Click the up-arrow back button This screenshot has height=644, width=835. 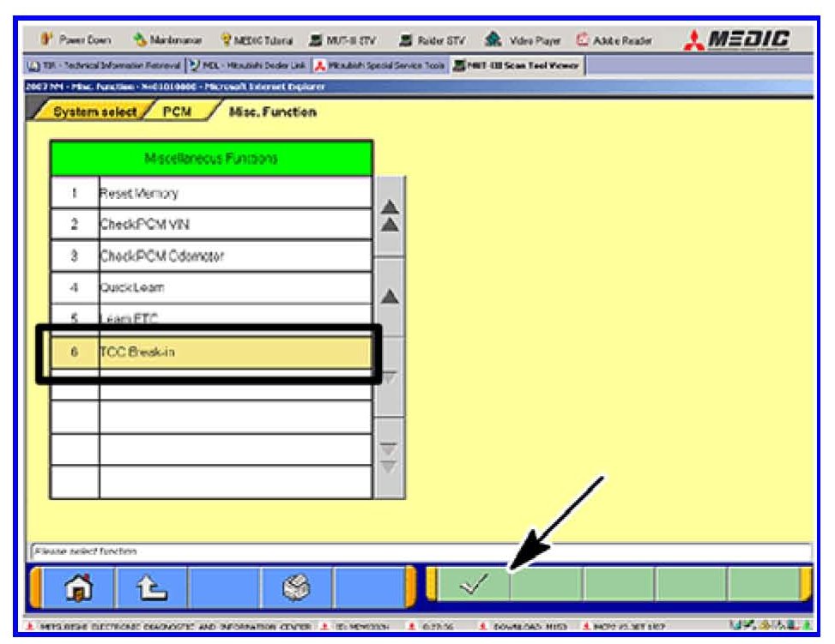pos(151,588)
